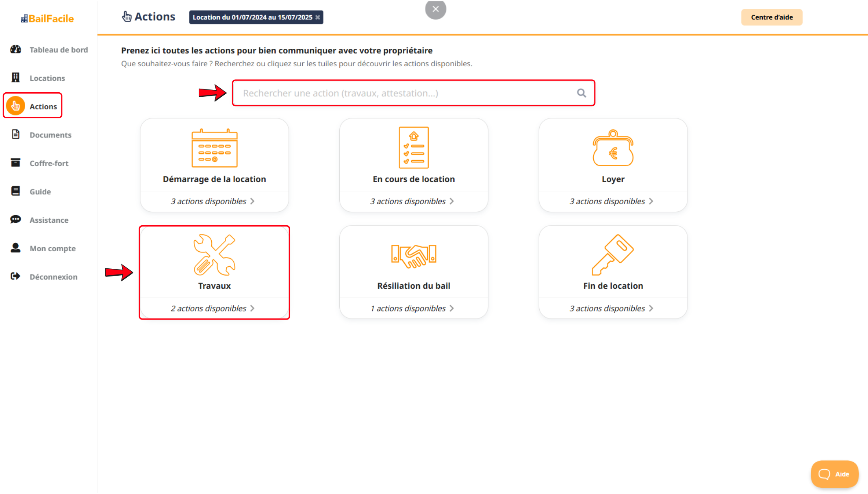Go to Tableau de bord menu
Image resolution: width=868 pixels, height=494 pixels.
pos(59,50)
